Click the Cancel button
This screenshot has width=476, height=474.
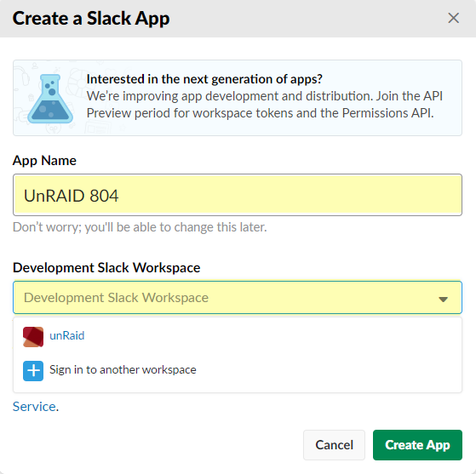pyautogui.click(x=334, y=445)
